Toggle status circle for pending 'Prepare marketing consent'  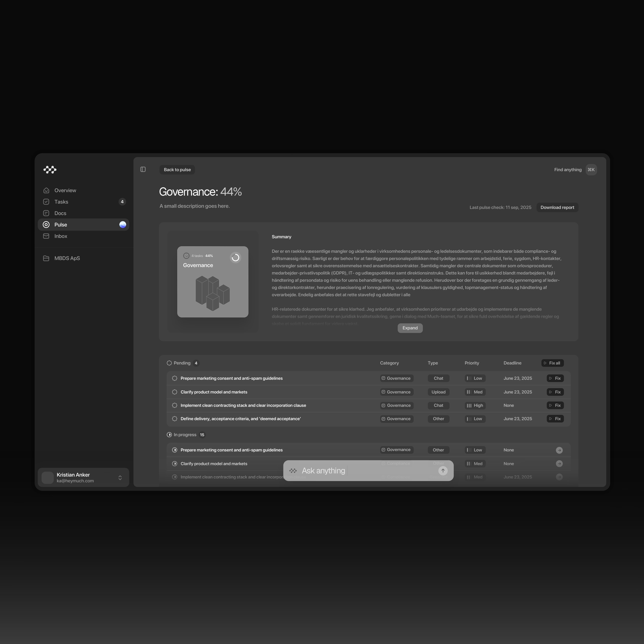coord(175,378)
